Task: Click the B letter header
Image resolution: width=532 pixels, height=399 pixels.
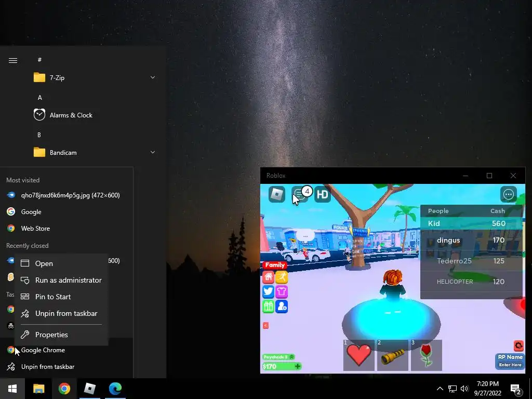Action: click(x=39, y=135)
